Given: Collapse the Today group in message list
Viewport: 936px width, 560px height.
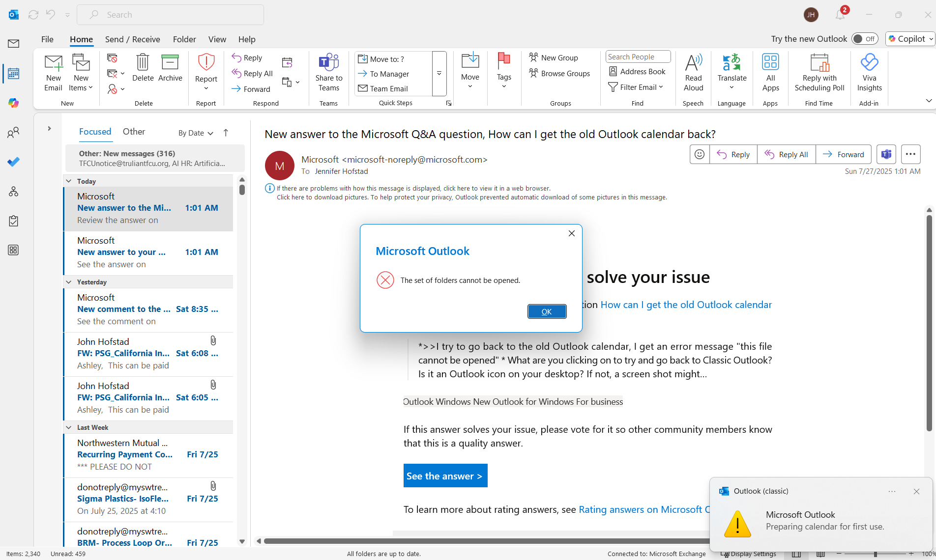Looking at the screenshot, I should [69, 181].
